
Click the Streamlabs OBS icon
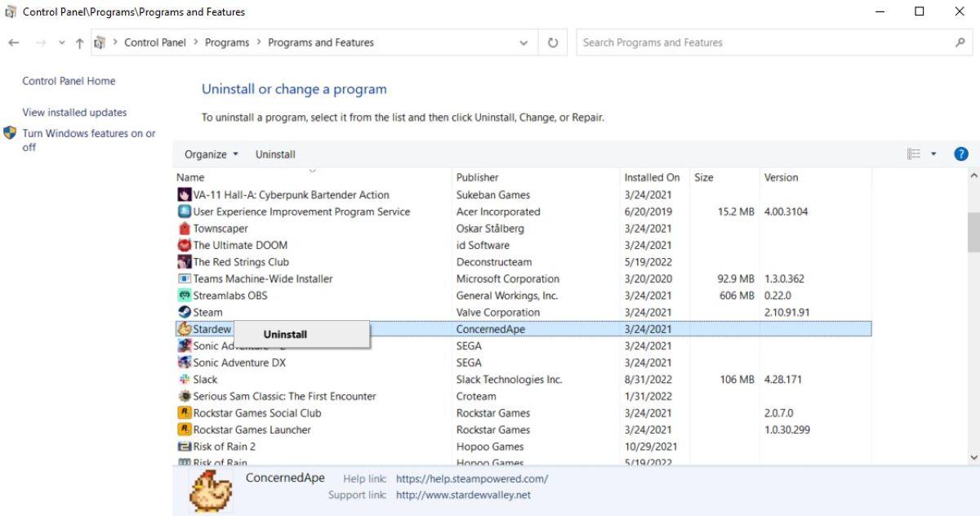click(184, 295)
